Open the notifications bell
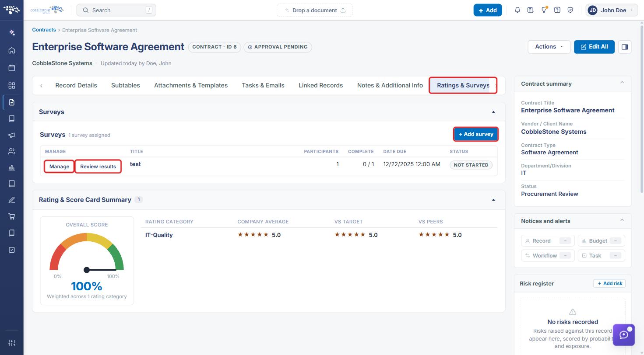 pos(517,10)
